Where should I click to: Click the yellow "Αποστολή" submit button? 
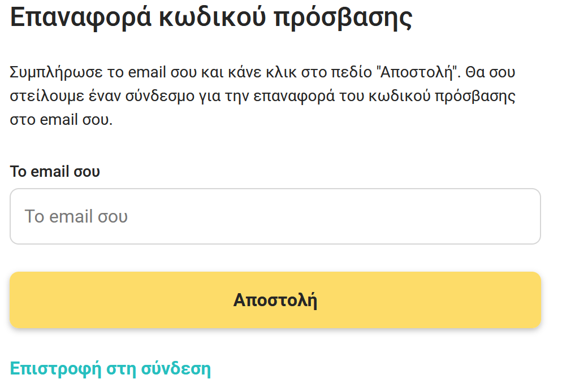tap(275, 300)
